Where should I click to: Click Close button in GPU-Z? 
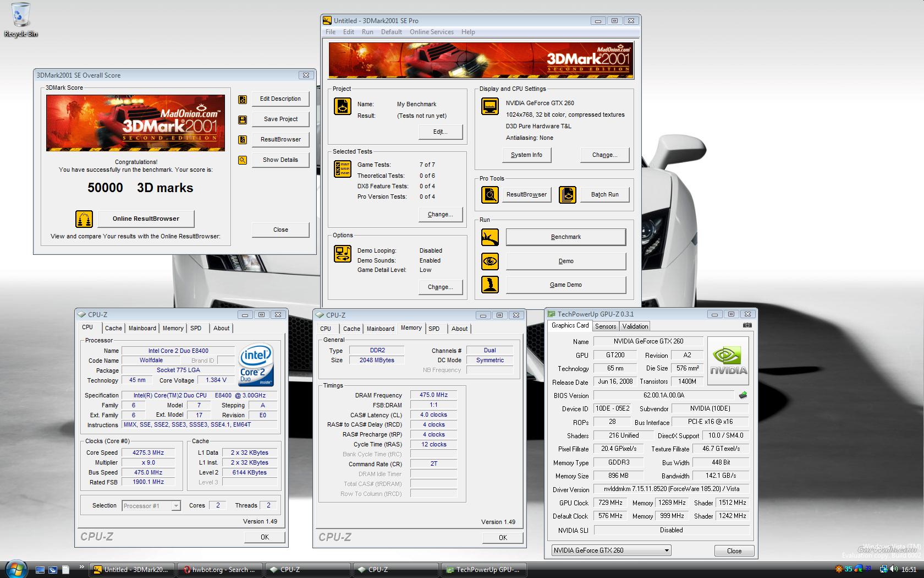[x=734, y=551]
